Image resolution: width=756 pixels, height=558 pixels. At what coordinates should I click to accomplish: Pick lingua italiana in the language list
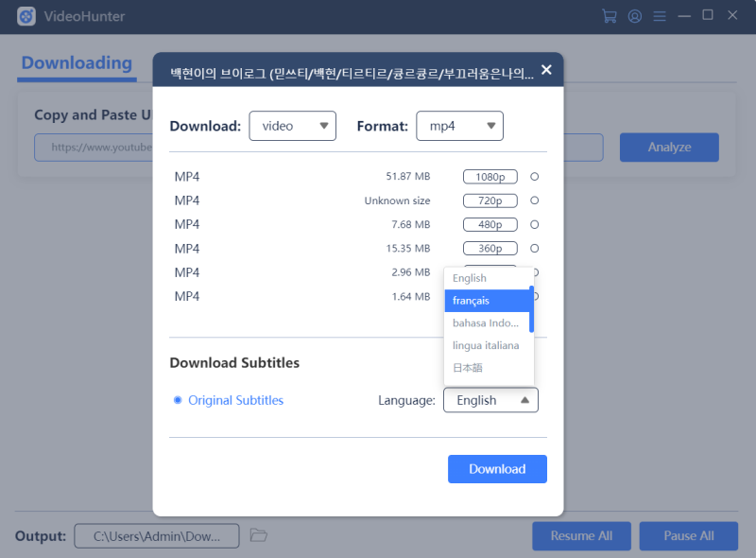tap(487, 345)
